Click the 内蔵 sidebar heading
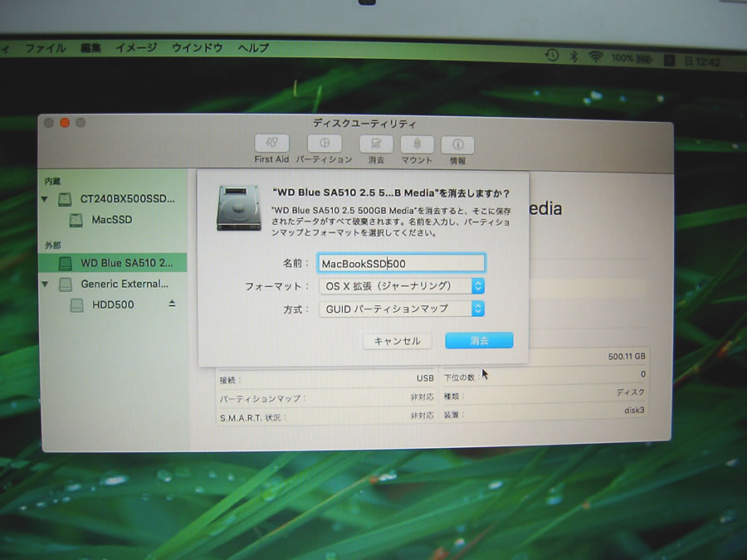 tap(52, 181)
